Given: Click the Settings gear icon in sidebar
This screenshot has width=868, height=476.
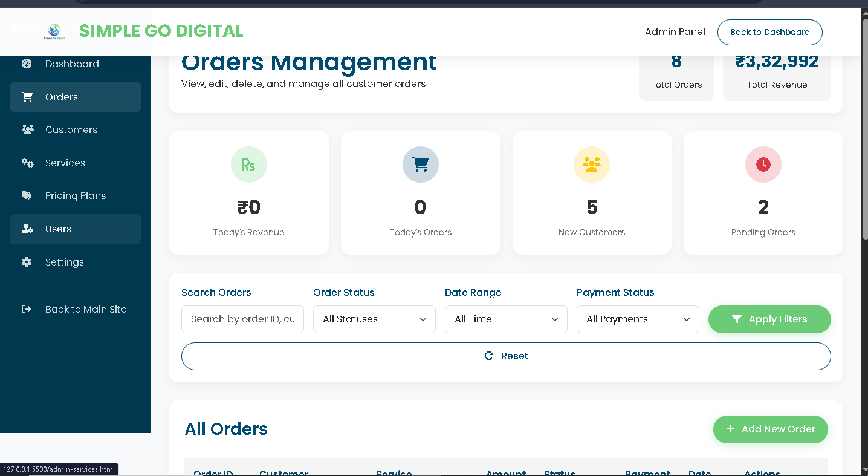Looking at the screenshot, I should [x=27, y=262].
